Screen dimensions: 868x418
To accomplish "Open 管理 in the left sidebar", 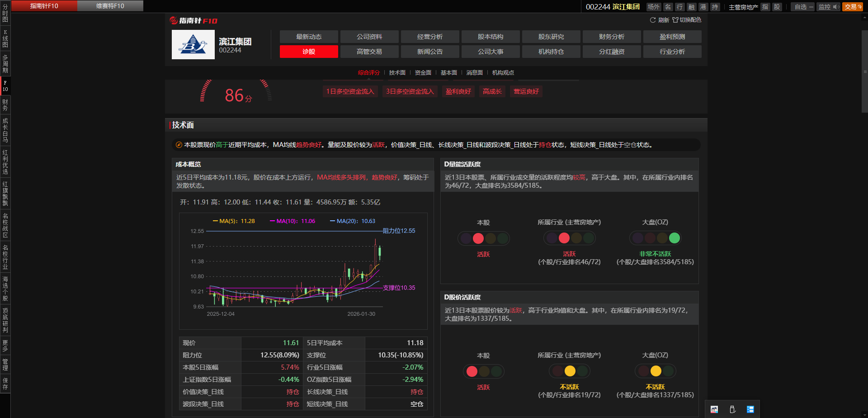I will (x=5, y=365).
